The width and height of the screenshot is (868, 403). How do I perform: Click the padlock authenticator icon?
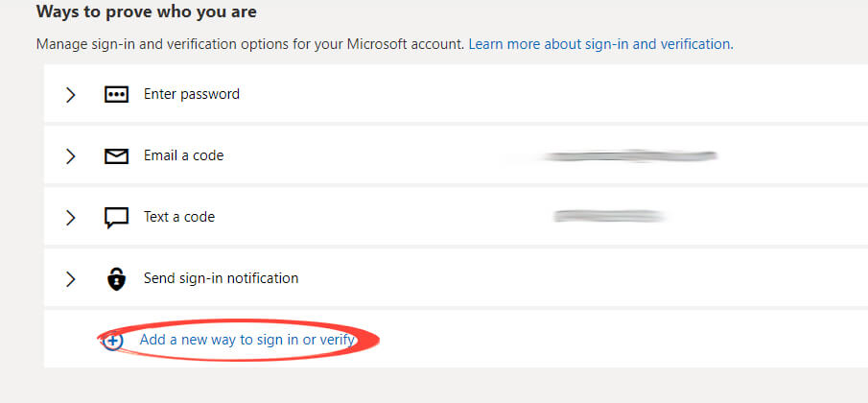point(116,278)
